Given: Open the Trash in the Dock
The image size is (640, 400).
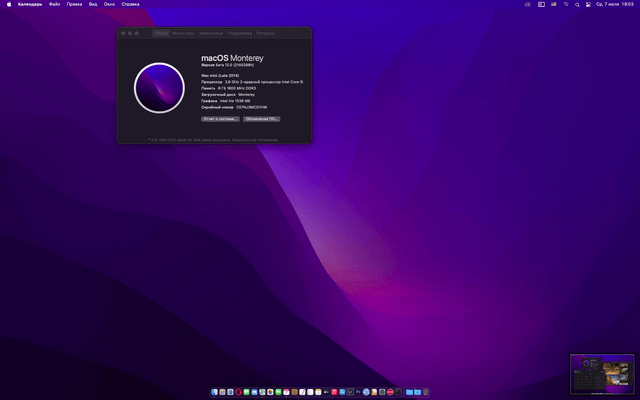Looking at the screenshot, I should coord(425,392).
